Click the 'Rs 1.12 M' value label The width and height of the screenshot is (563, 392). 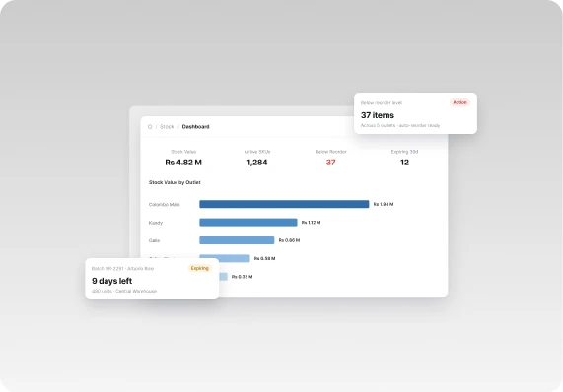(x=311, y=223)
